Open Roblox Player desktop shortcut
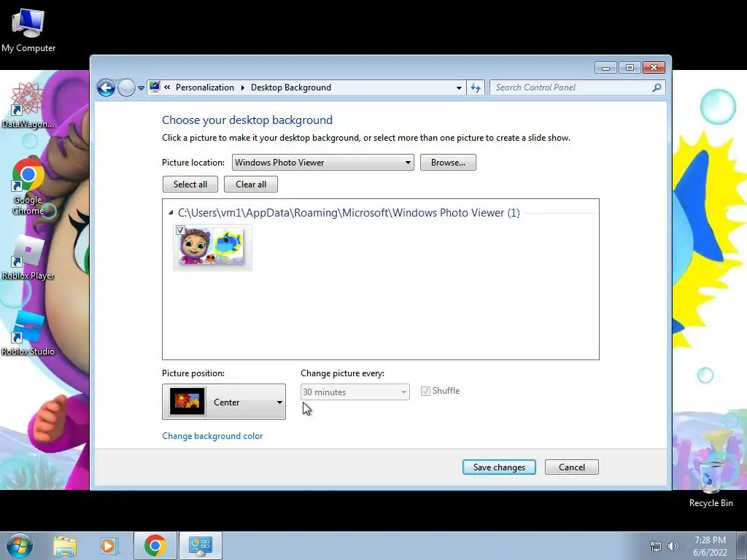Image resolution: width=747 pixels, height=560 pixels. (x=28, y=257)
